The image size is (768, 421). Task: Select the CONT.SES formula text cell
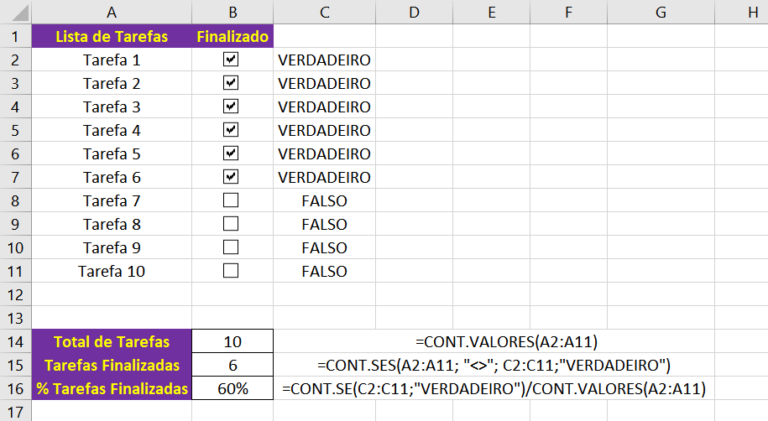click(x=493, y=364)
